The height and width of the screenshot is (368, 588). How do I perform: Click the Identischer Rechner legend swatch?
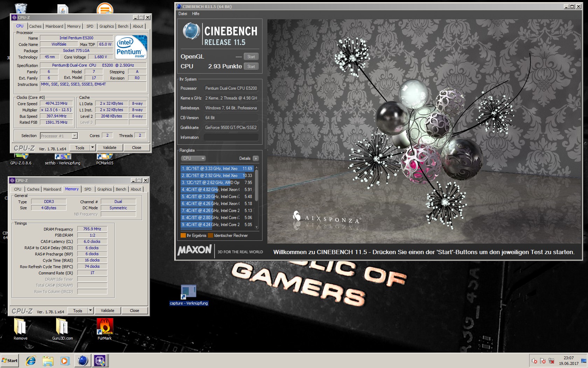(x=210, y=236)
